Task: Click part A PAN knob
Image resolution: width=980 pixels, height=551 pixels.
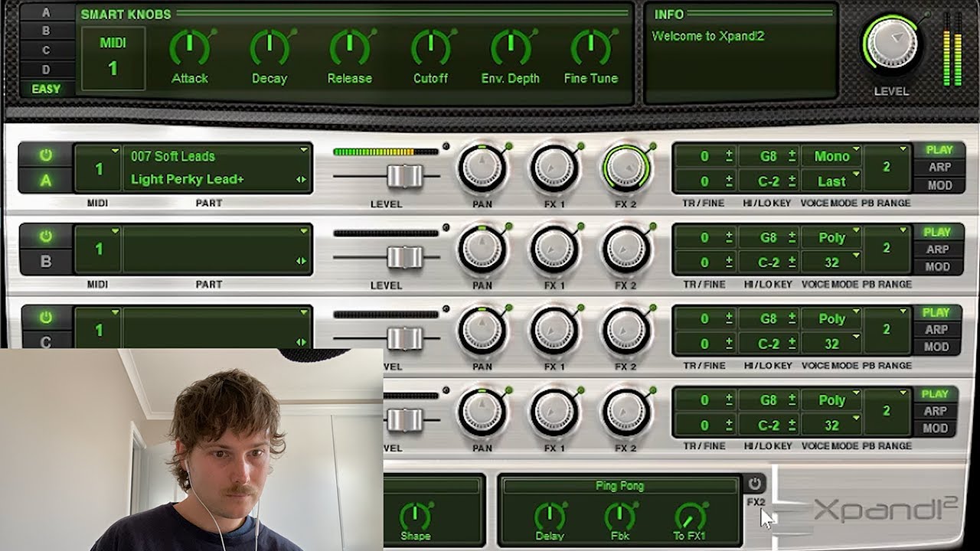Action: 482,168
